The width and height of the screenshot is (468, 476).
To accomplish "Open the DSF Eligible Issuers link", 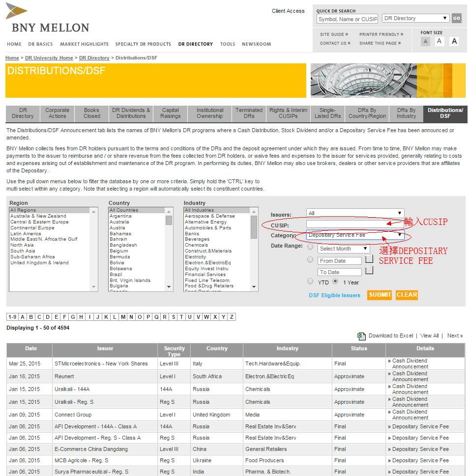I will pyautogui.click(x=335, y=295).
